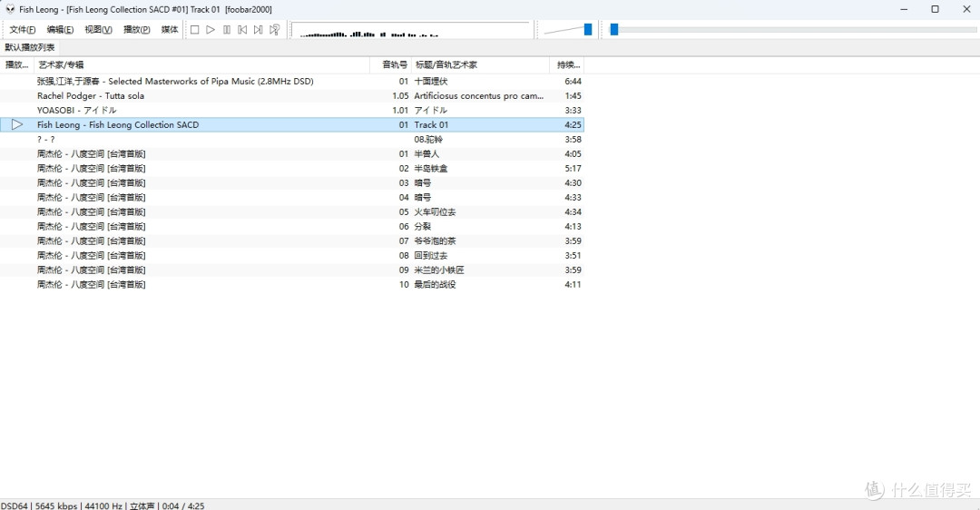980x510 pixels.
Task: Select Fish Leong Collection SACD row
Action: pyautogui.click(x=292, y=125)
